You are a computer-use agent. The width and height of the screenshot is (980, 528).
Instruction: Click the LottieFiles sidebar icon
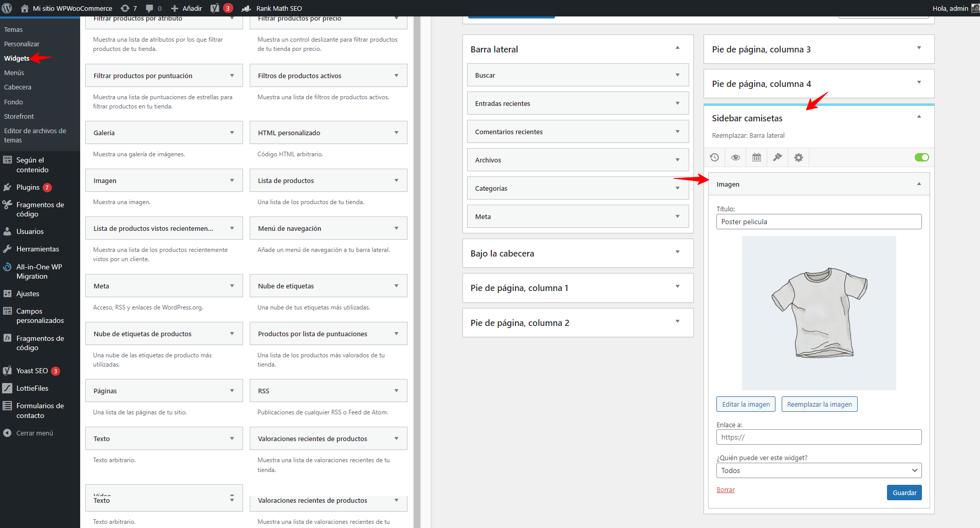click(7, 388)
